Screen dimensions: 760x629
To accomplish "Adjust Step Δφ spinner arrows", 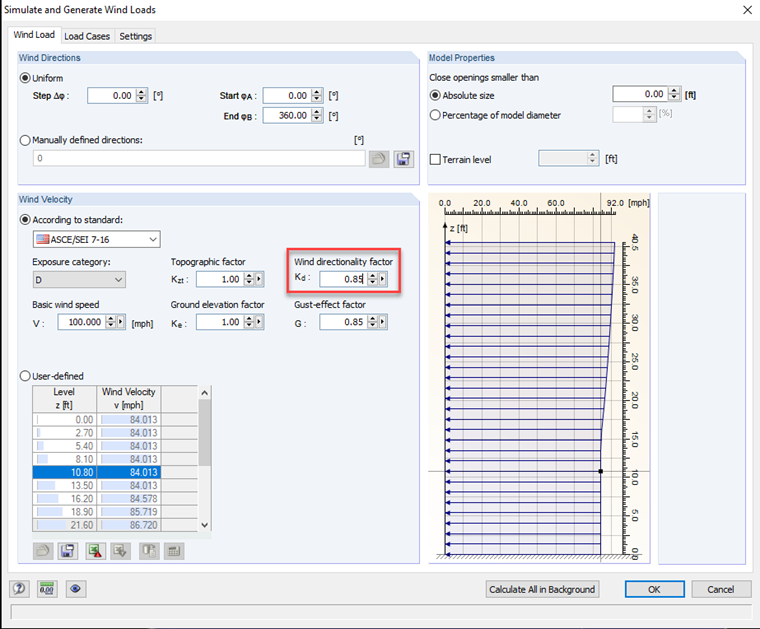I will point(142,95).
